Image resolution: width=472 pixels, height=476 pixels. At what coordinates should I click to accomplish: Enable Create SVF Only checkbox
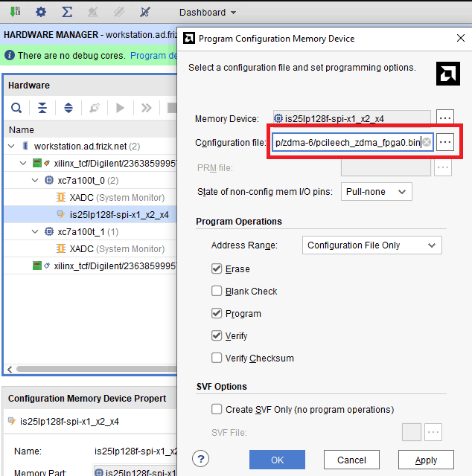(217, 409)
